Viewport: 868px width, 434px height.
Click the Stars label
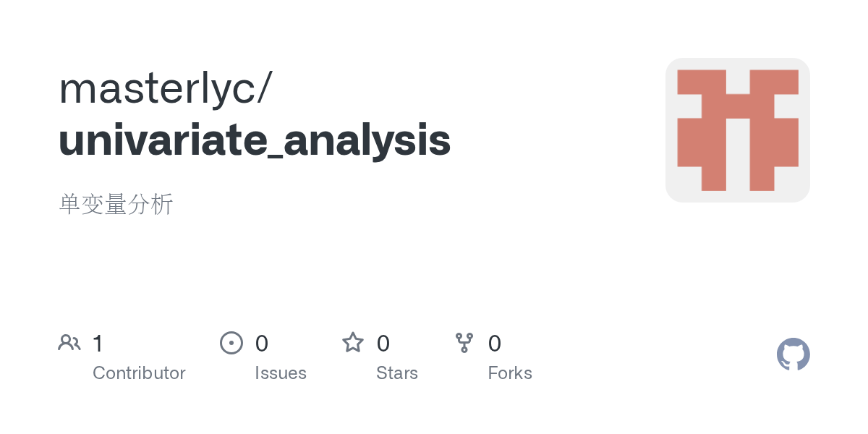pos(397,373)
